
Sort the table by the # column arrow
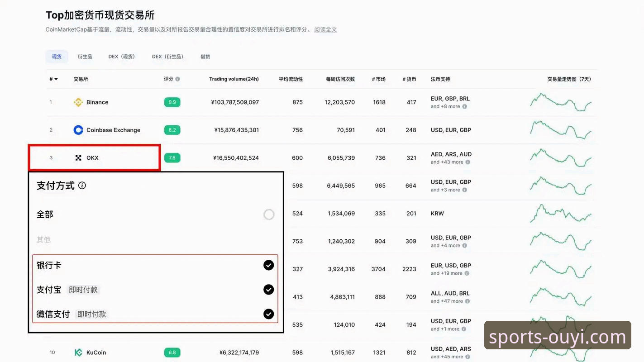tap(56, 79)
